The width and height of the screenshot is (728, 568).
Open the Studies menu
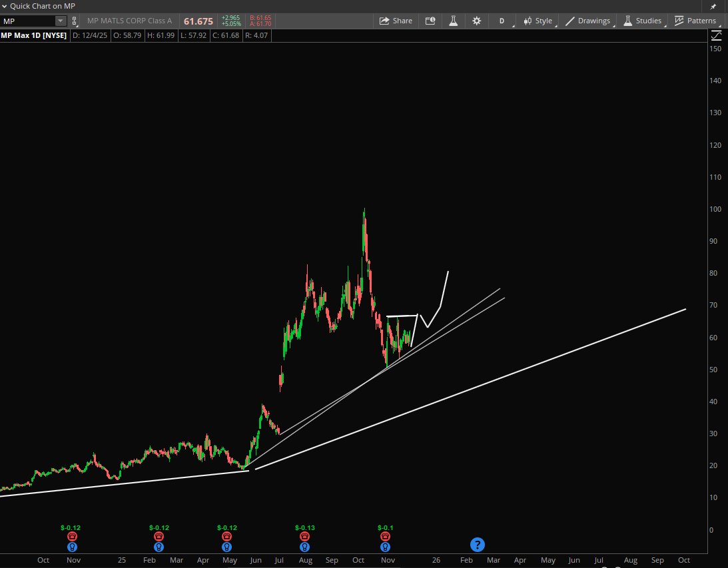643,21
